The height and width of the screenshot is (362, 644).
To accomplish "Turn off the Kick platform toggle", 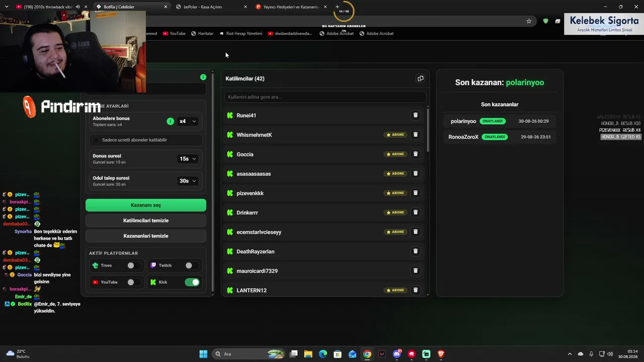I will click(x=192, y=282).
